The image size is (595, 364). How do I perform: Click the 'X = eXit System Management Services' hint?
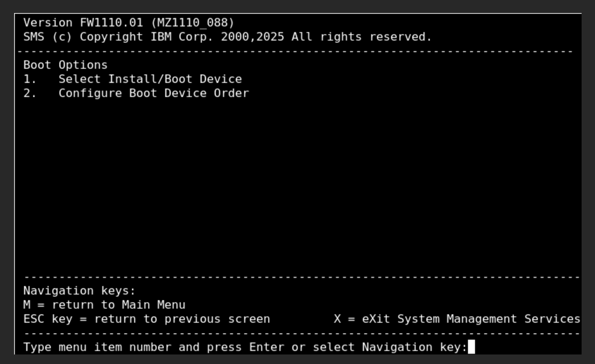457,319
